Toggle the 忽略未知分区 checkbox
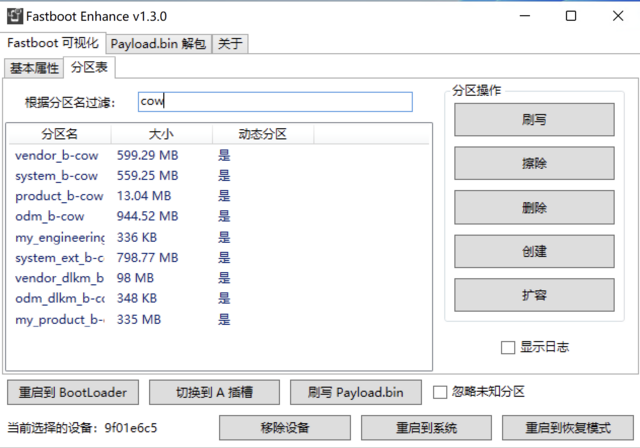Screen dimensions: 640x448 point(440,393)
